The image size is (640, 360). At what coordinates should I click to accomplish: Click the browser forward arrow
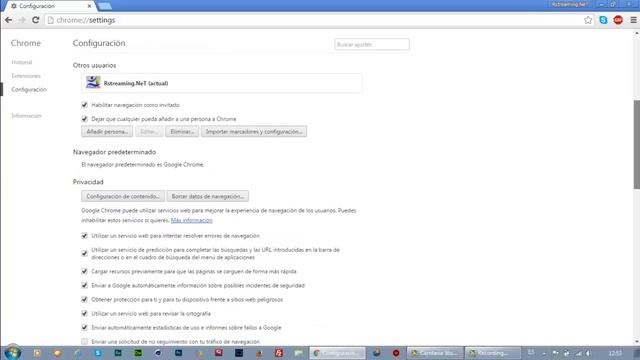[22, 20]
